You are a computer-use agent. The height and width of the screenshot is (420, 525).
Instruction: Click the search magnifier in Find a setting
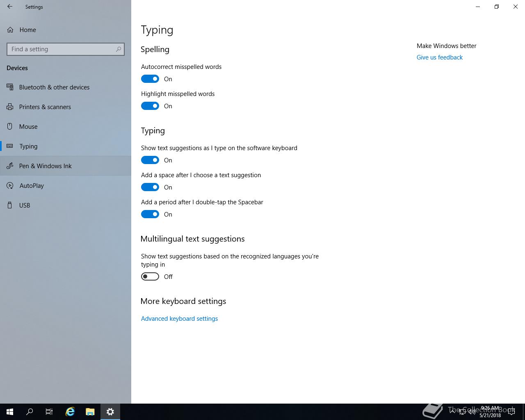tap(119, 49)
